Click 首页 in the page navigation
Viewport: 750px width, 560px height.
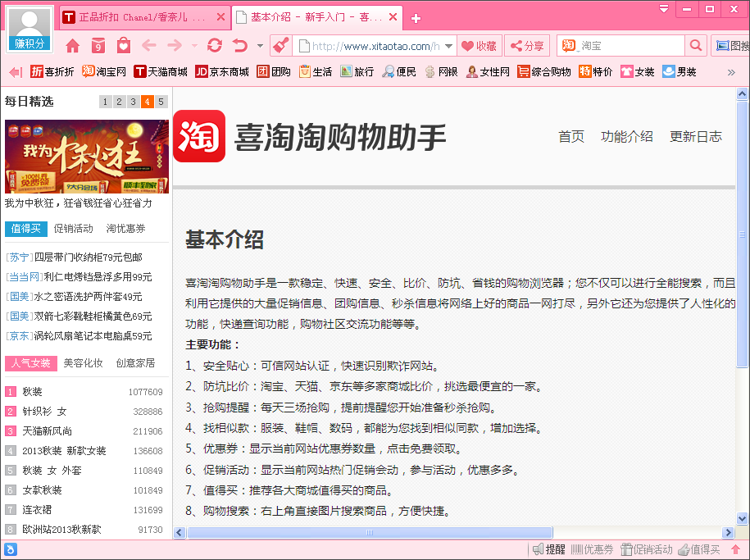pyautogui.click(x=571, y=136)
